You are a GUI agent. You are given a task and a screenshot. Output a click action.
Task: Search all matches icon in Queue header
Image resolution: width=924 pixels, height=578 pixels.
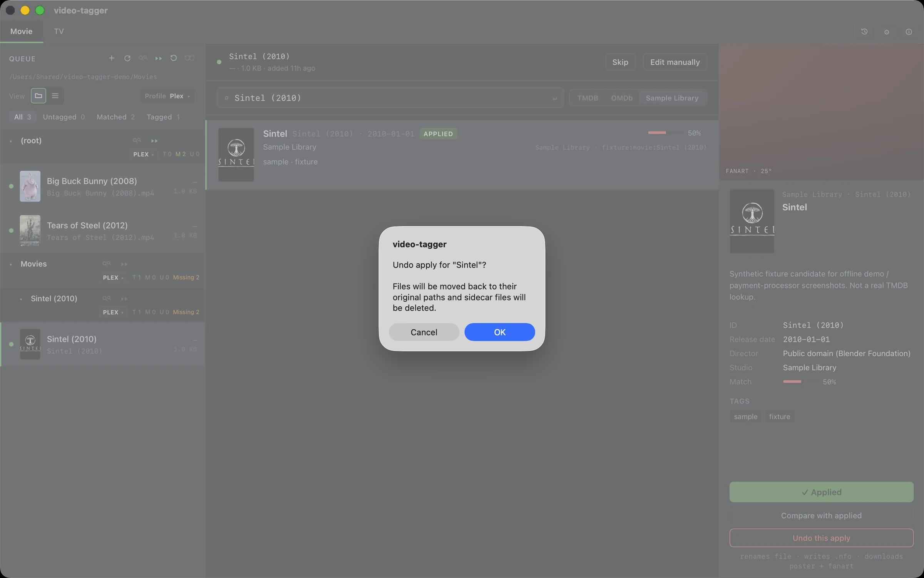143,58
